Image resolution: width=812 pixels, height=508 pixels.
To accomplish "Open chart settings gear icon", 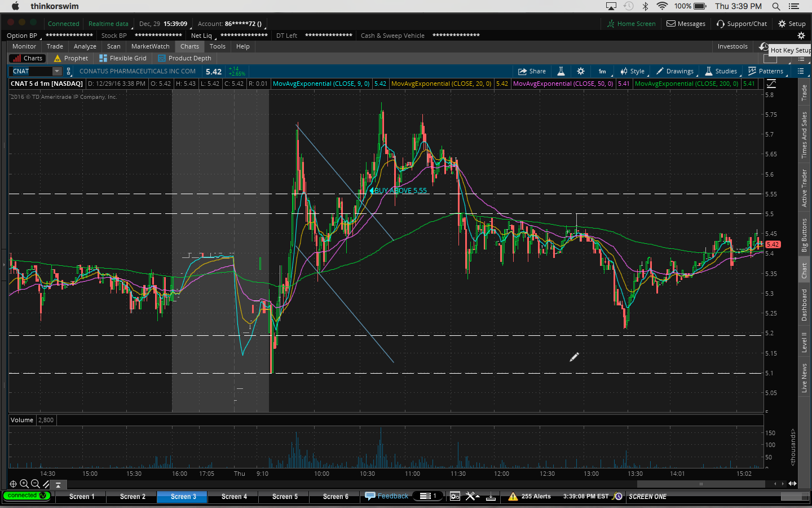I will 581,71.
